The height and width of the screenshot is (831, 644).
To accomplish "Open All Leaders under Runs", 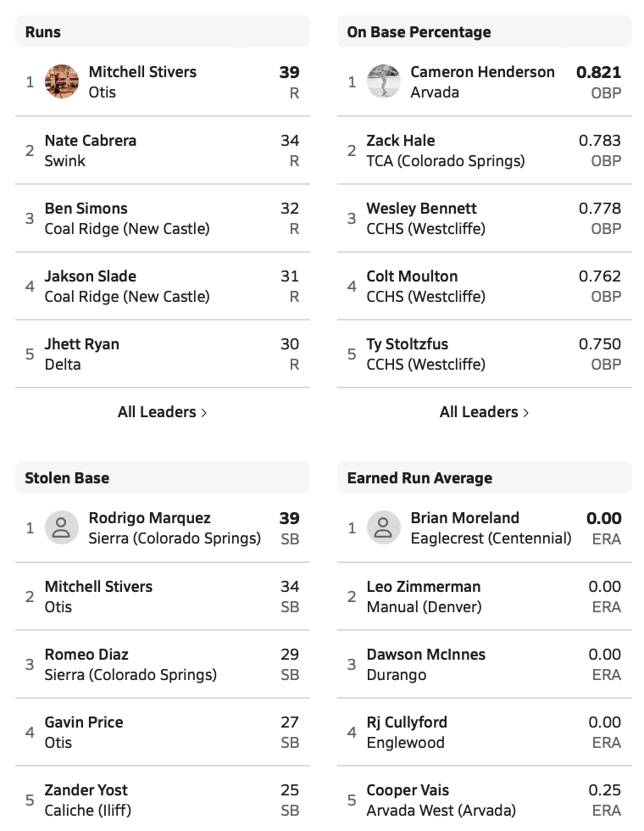I will coord(162,412).
